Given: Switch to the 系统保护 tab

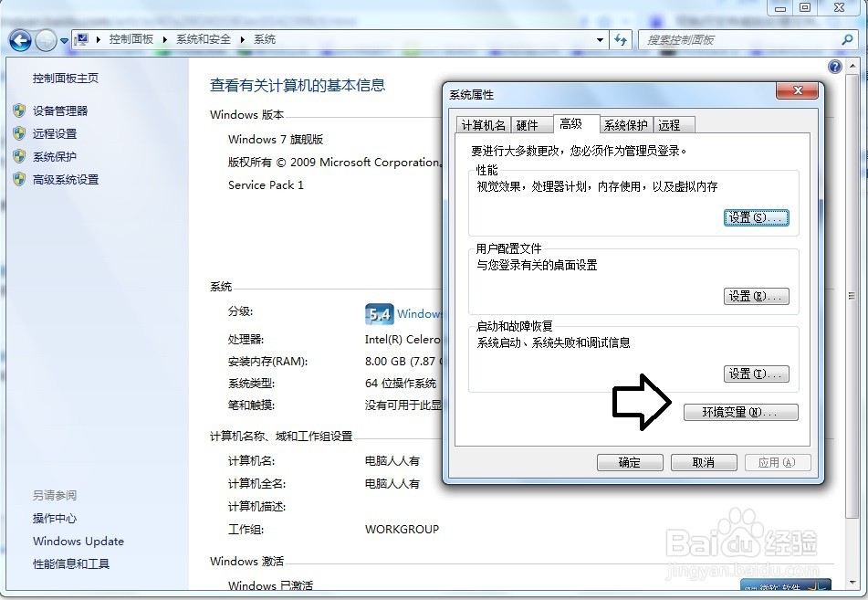Looking at the screenshot, I should click(626, 124).
